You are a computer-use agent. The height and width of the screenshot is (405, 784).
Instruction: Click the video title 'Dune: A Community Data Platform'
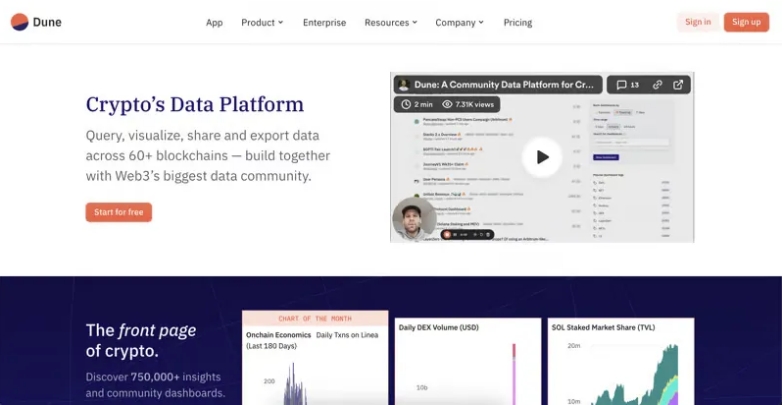(504, 84)
